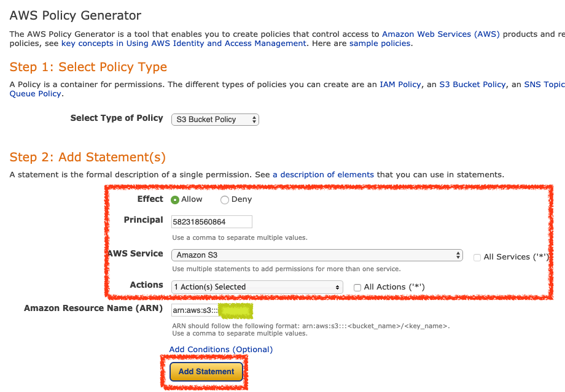The height and width of the screenshot is (392, 565).
Task: Open the Select Type of Policy dropdown
Action: [215, 120]
